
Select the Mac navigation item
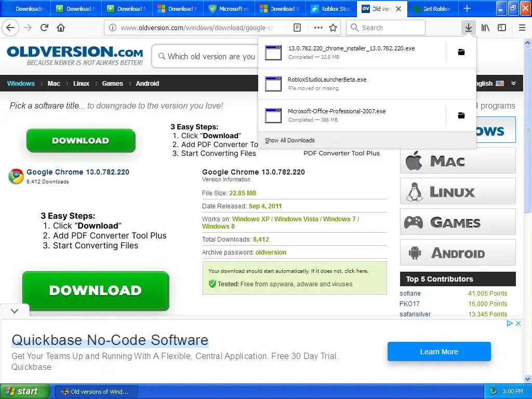point(54,84)
